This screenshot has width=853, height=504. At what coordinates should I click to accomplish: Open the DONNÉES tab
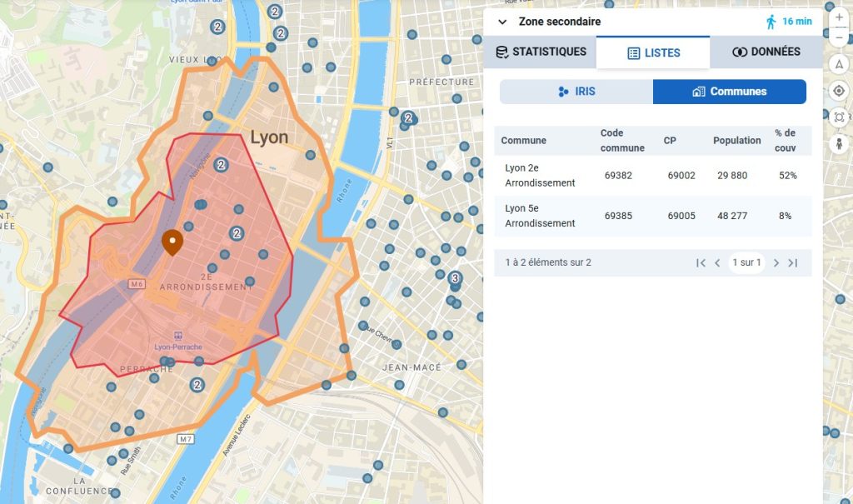(766, 52)
